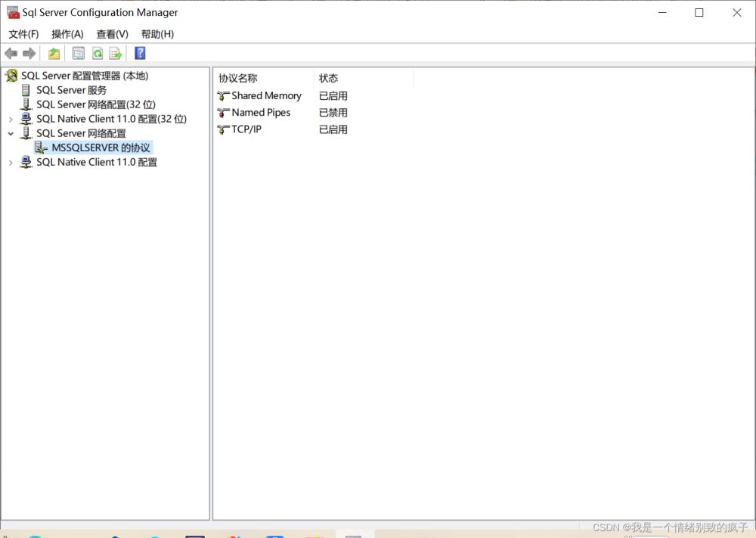Click the SQL Server 网络配置(32 位) icon
Viewport: 756px width, 538px height.
pyautogui.click(x=26, y=104)
